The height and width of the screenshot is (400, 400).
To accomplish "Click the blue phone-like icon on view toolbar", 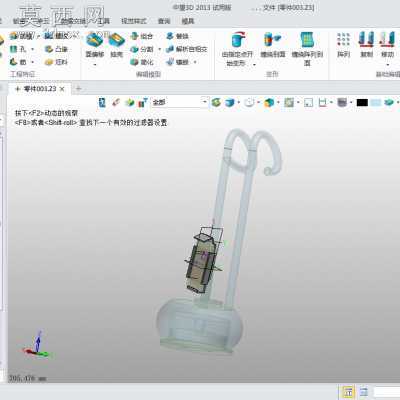I will pyautogui.click(x=102, y=102).
